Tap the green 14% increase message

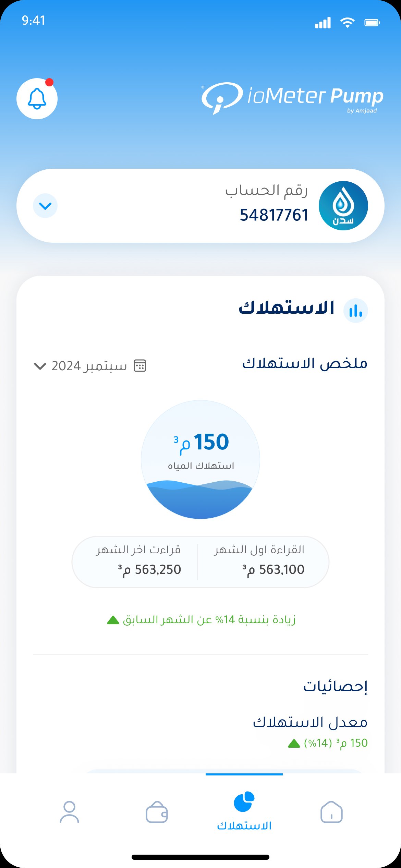[x=201, y=619]
